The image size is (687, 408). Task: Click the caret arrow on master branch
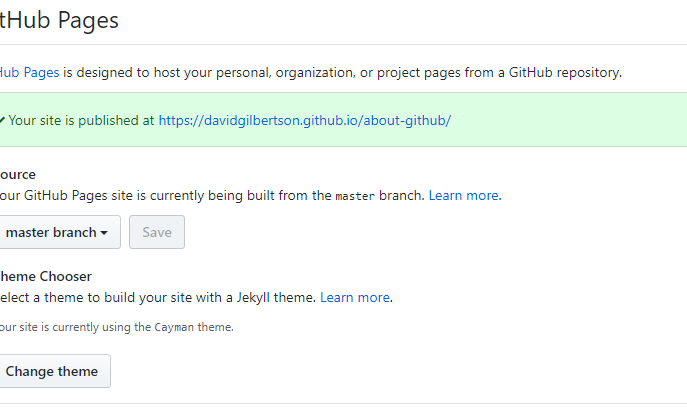click(104, 233)
